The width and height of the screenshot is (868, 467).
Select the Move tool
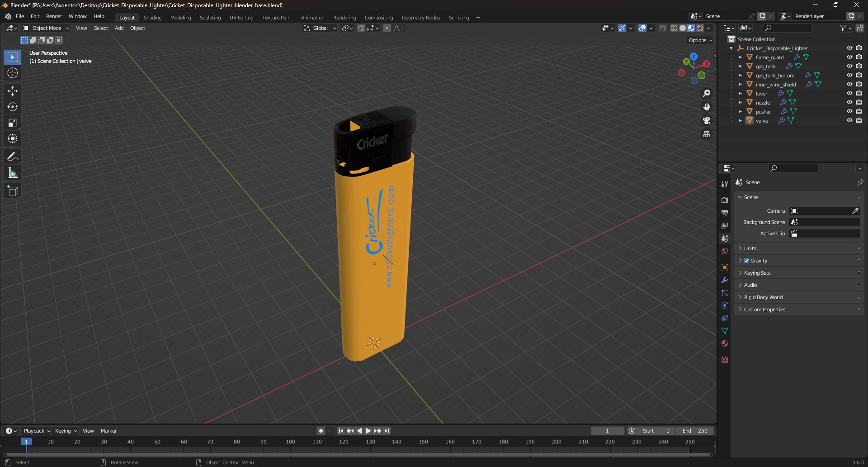pos(13,91)
